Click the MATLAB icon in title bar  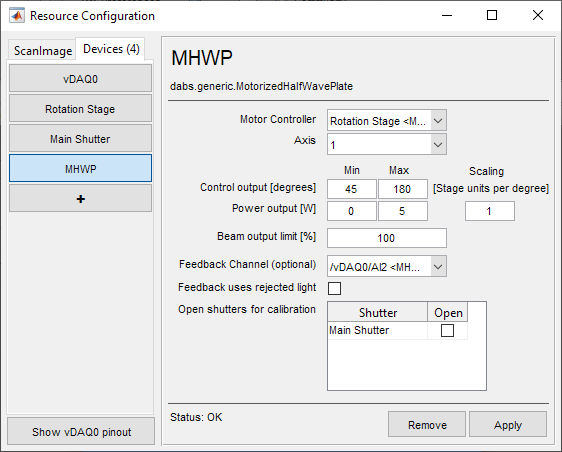point(17,16)
